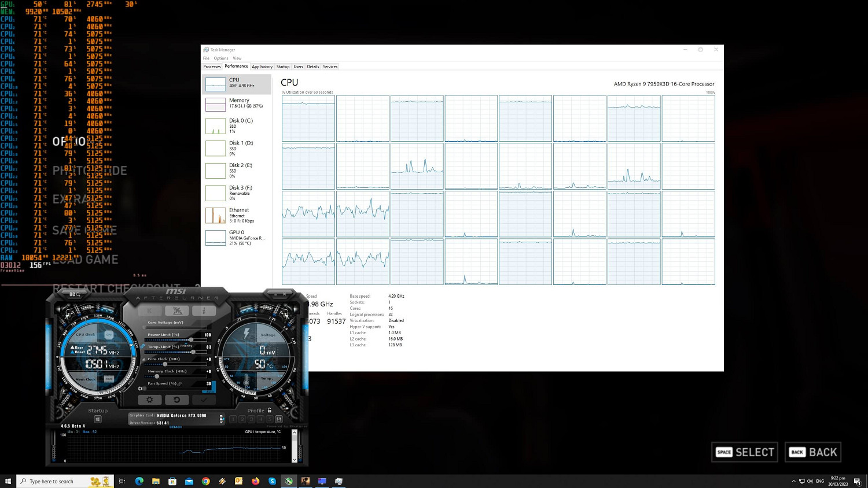Click the Power Limit slider handle
This screenshot has width=868, height=488.
coord(191,339)
